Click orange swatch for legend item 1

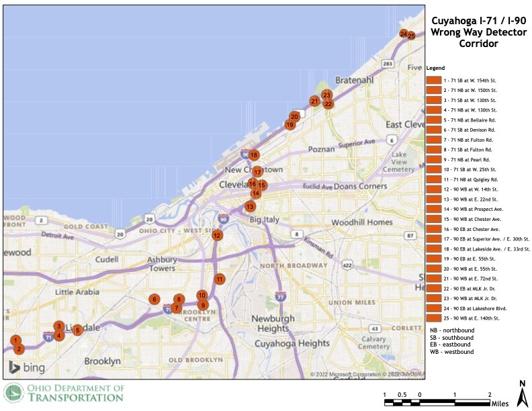pyautogui.click(x=434, y=81)
